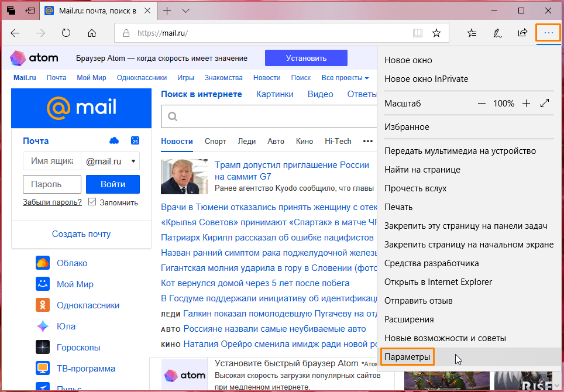Click the three-dots Settings and more button
The height and width of the screenshot is (392, 564).
[x=548, y=33]
